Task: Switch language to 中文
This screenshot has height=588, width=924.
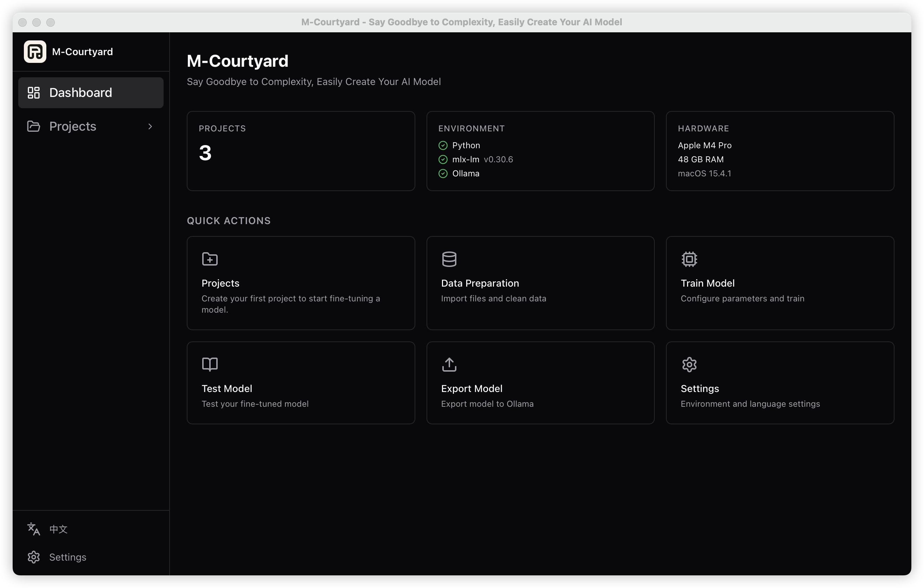Action: point(58,529)
